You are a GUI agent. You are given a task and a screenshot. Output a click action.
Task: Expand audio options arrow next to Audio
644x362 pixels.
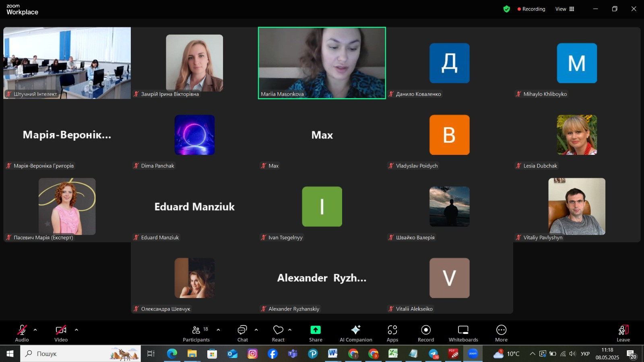tap(35, 330)
